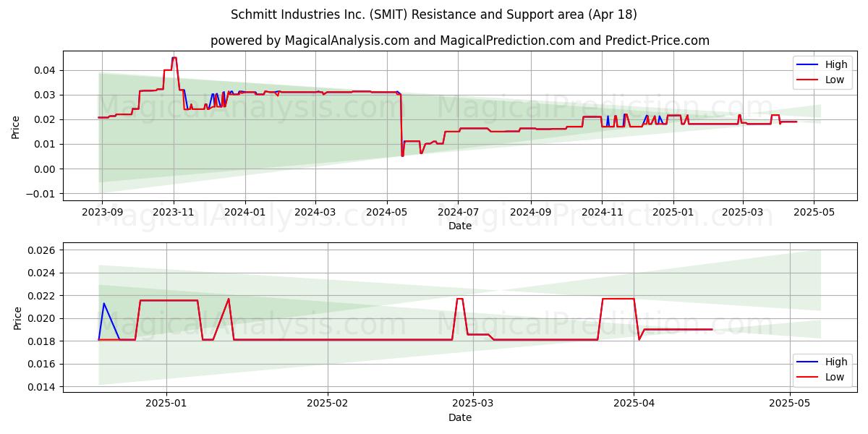Click the '2024-07' tick on top chart
The width and height of the screenshot is (868, 434).
457,213
